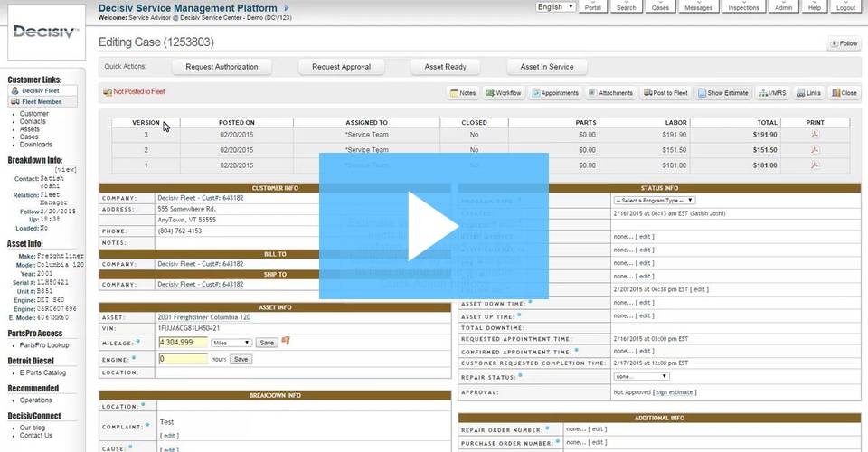The image size is (868, 452).
Task: Open Assets in sidebar
Action: [29, 129]
